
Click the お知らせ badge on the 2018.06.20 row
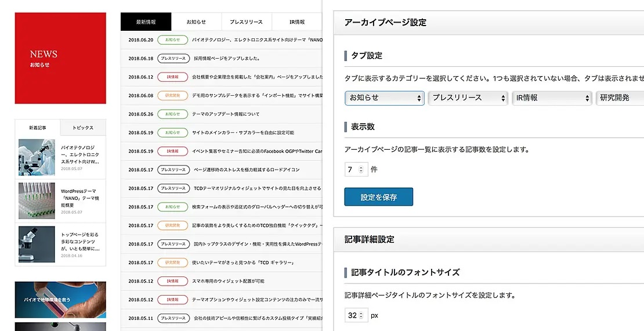(172, 40)
